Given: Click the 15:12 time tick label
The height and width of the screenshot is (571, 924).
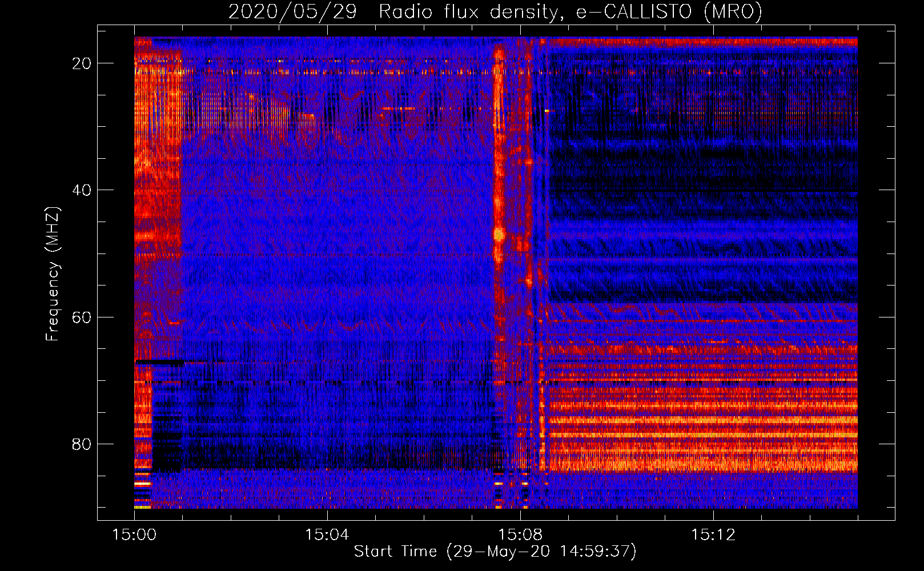Looking at the screenshot, I should (x=713, y=535).
